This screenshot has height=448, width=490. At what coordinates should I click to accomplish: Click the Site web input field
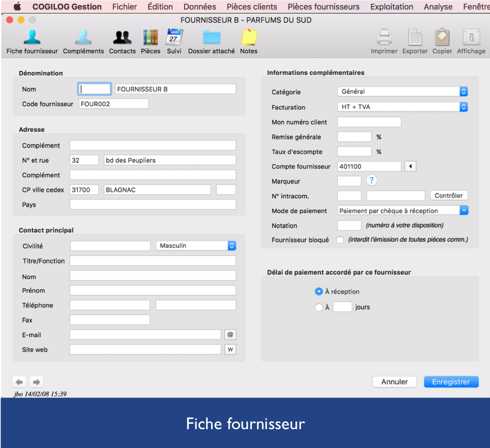coord(145,349)
